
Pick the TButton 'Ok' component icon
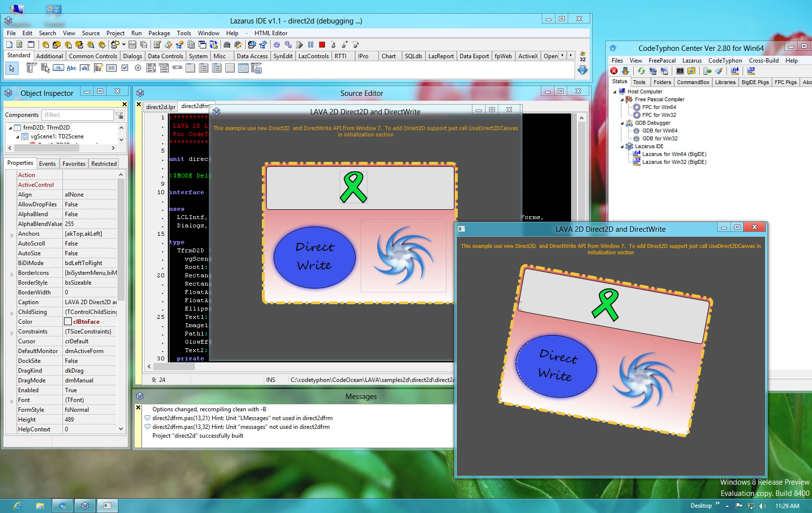59,67
